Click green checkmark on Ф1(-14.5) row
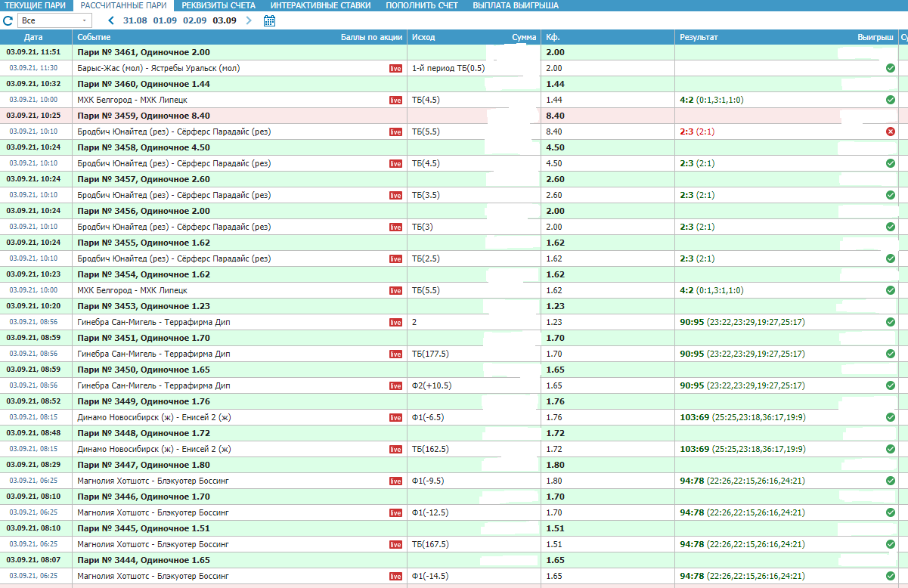This screenshot has height=588, width=908. click(890, 576)
